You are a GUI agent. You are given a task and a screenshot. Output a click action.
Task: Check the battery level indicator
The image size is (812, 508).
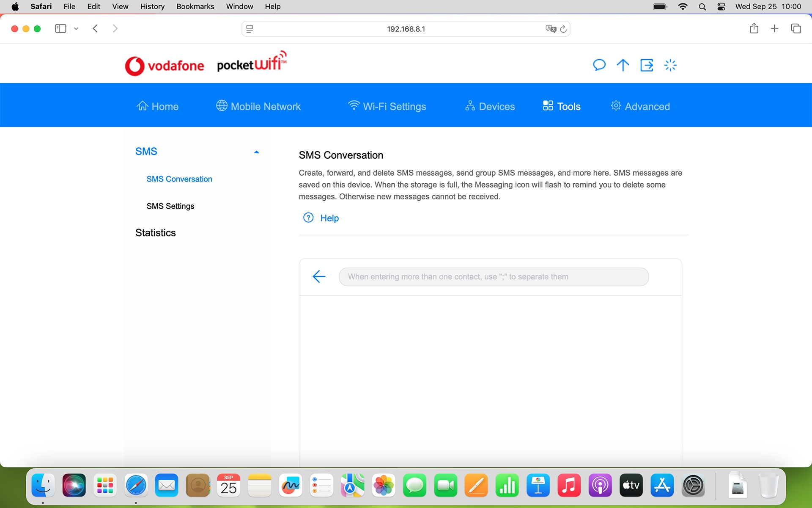pyautogui.click(x=660, y=6)
